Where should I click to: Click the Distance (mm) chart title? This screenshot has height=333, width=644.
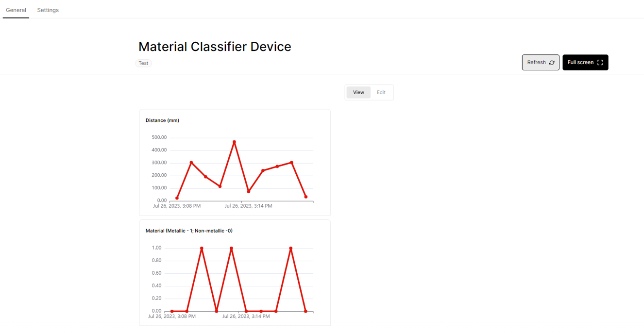[162, 120]
